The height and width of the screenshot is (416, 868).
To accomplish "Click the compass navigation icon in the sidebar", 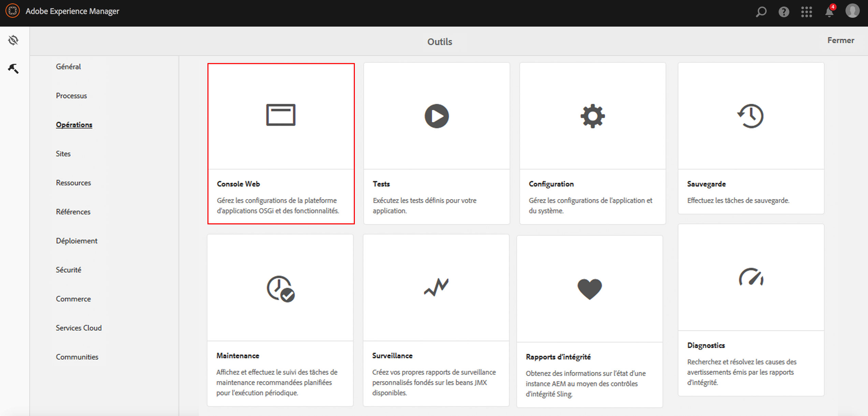I will 13,40.
